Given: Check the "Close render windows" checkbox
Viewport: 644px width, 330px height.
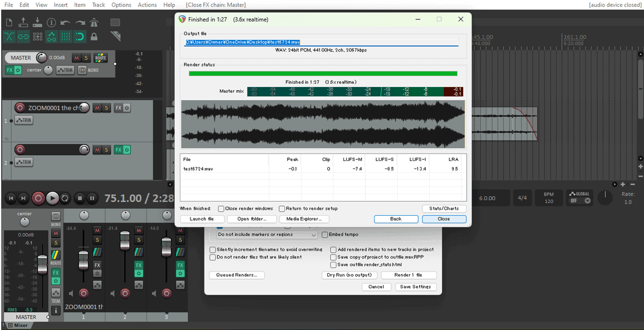Looking at the screenshot, I should point(221,209).
